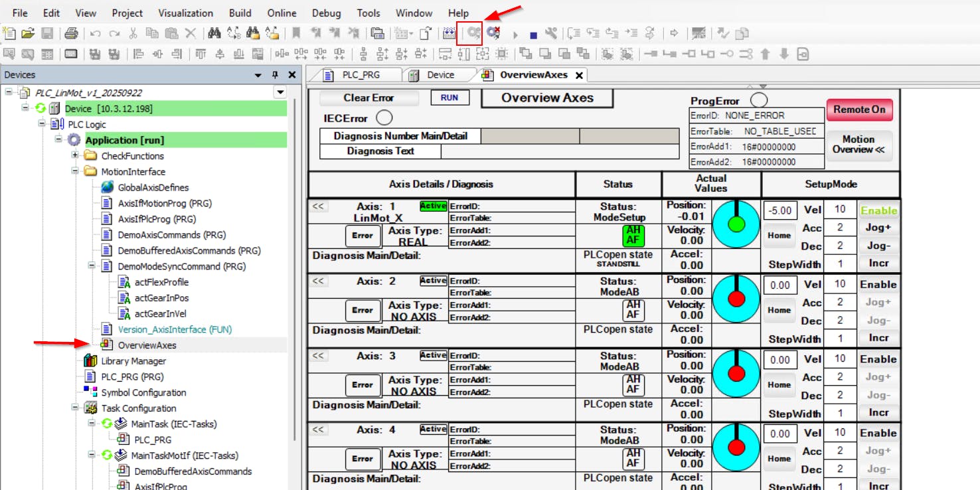Viewport: 980px width, 490px height.
Task: Click Axis 1 position input field
Action: [779, 210]
